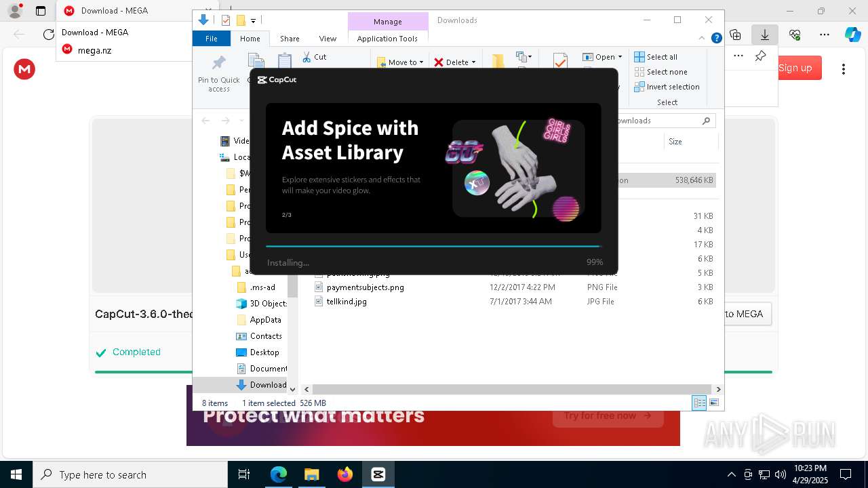The width and height of the screenshot is (868, 488).
Task: Switch to details view icon in Explorer status bar
Action: pyautogui.click(x=699, y=403)
